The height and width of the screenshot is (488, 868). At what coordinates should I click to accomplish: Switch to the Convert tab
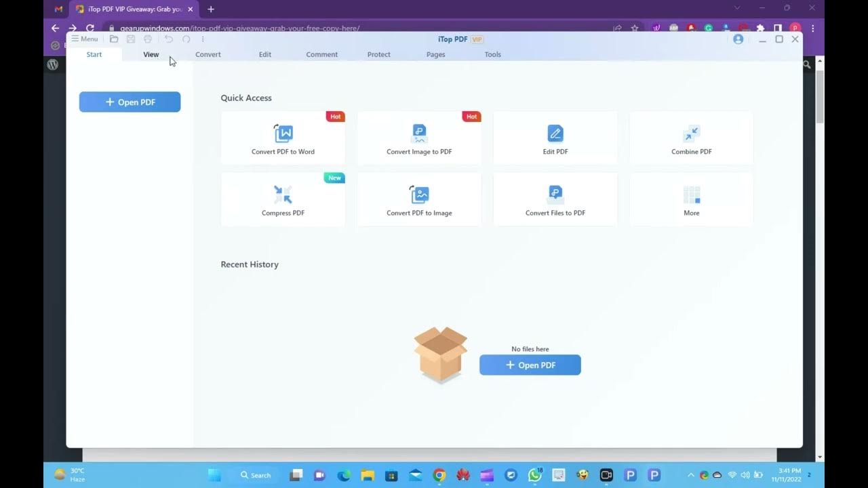208,54
